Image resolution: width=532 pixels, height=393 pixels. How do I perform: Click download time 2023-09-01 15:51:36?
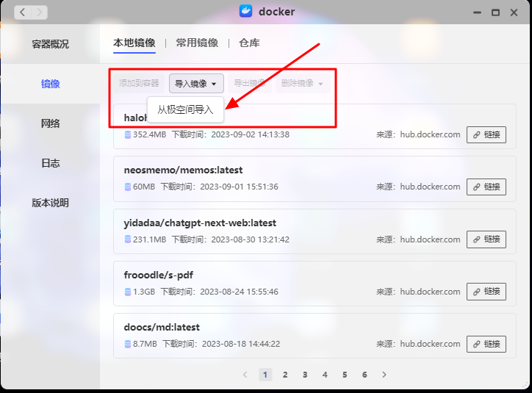click(240, 187)
